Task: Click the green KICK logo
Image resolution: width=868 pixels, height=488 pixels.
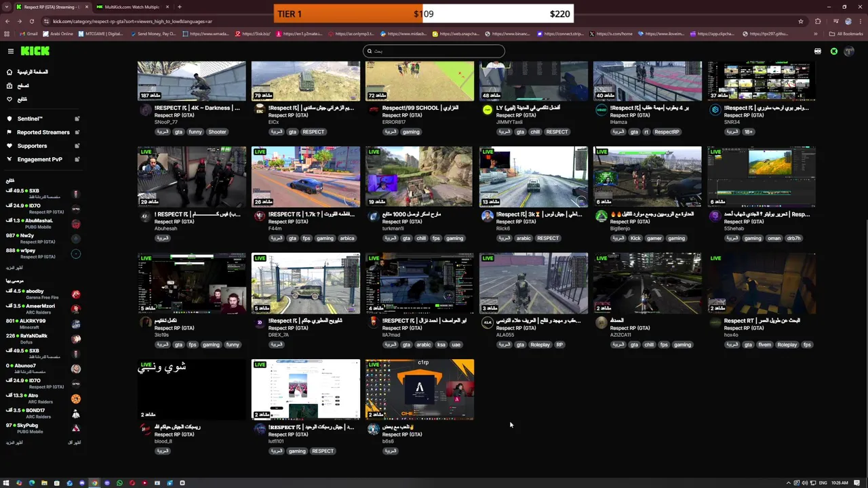Action: [35, 51]
